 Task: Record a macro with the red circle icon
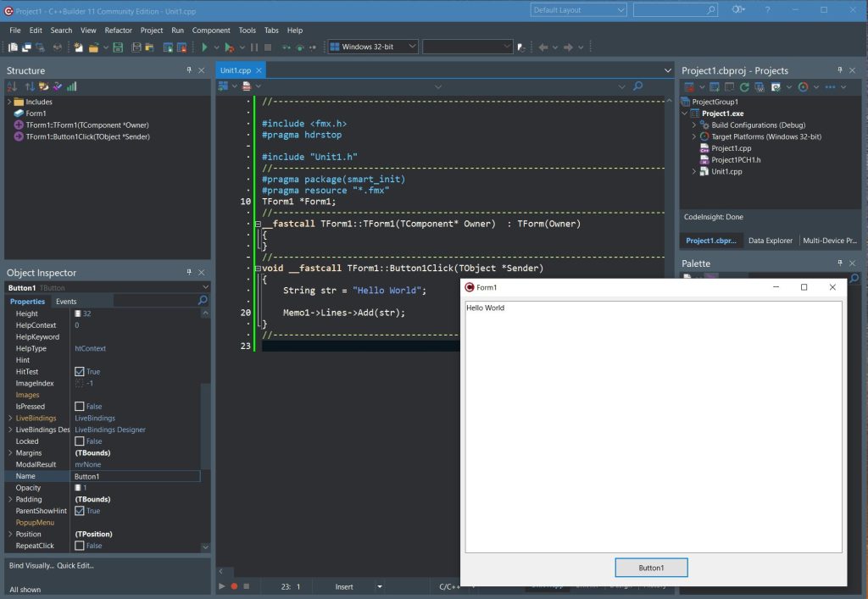click(234, 586)
